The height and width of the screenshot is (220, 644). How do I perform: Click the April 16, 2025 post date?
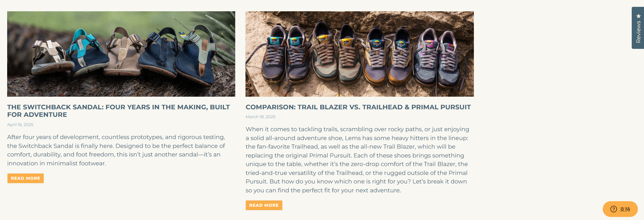[x=20, y=125]
